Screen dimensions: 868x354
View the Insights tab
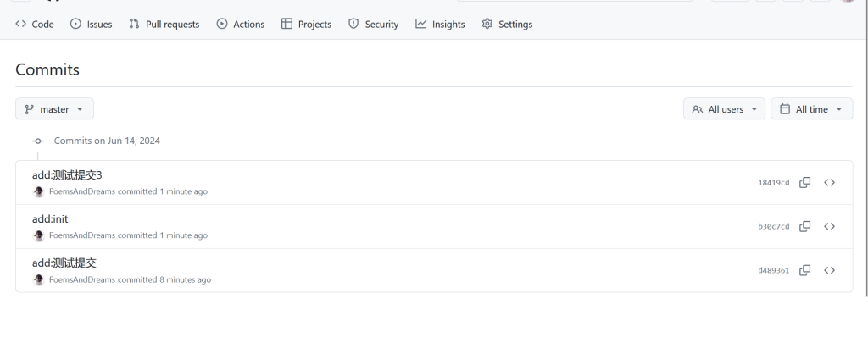pos(440,25)
